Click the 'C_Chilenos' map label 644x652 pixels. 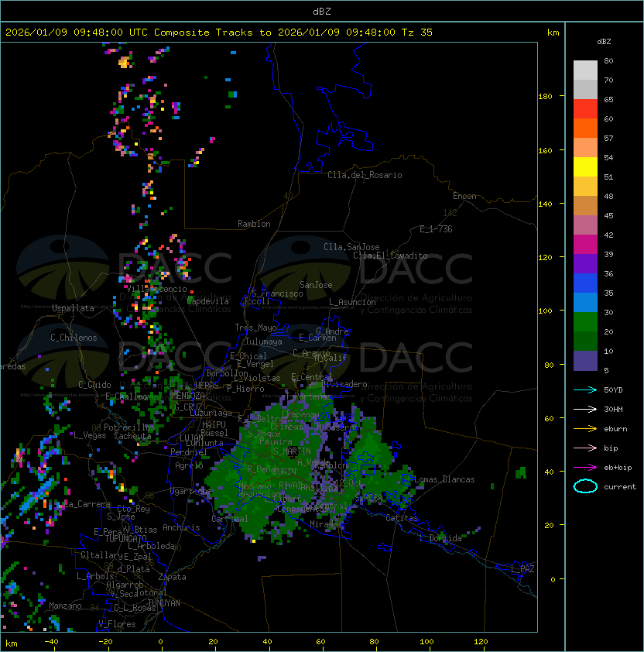click(74, 338)
